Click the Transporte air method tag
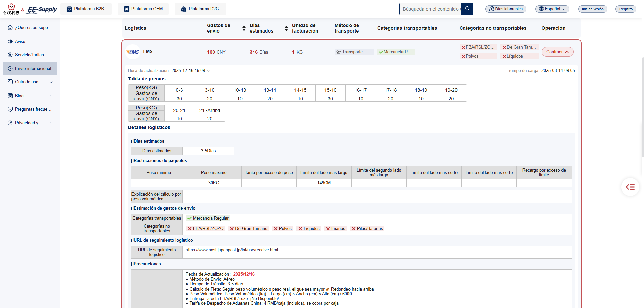This screenshot has width=644, height=308. point(354,52)
